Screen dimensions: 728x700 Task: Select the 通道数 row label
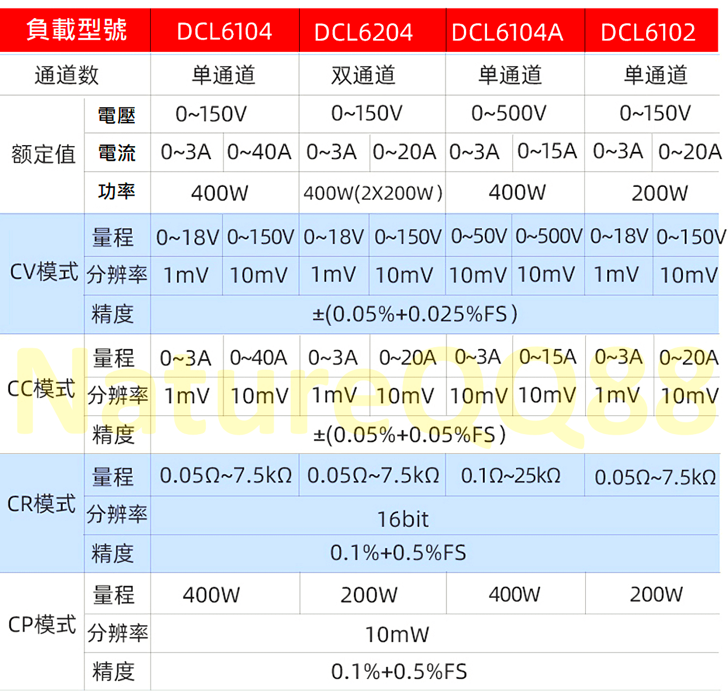(x=67, y=75)
